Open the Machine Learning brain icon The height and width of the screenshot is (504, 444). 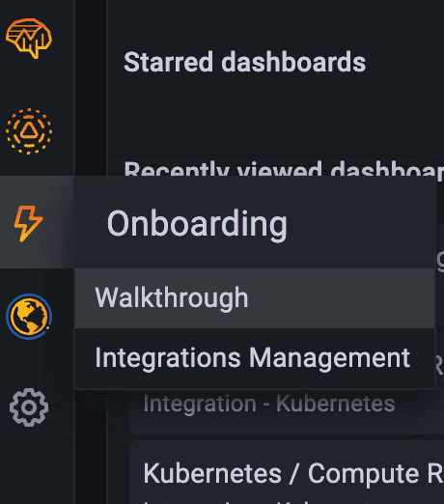29,39
